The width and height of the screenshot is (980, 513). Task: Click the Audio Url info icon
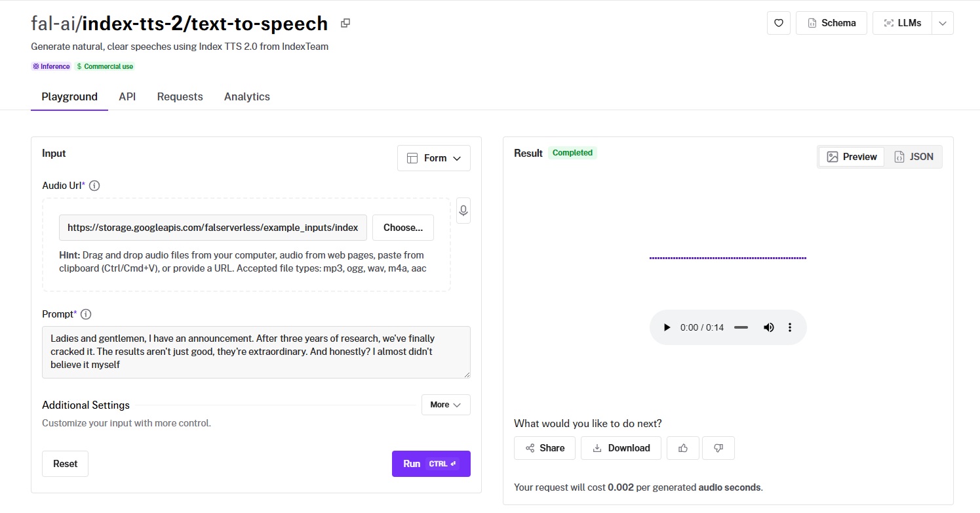point(94,186)
